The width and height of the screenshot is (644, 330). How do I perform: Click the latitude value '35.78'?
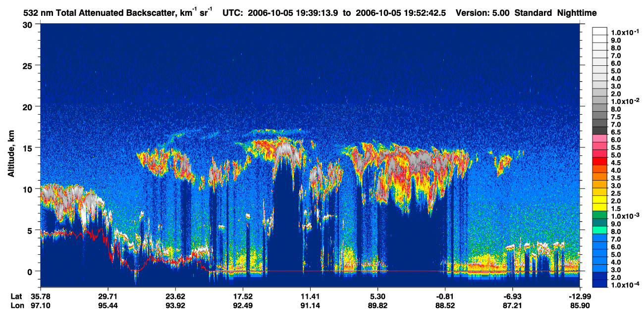point(40,296)
